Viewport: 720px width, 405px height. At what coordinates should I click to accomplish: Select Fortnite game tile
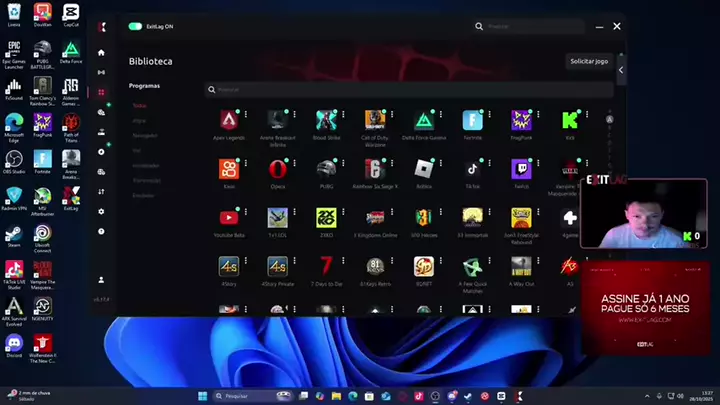(x=472, y=120)
